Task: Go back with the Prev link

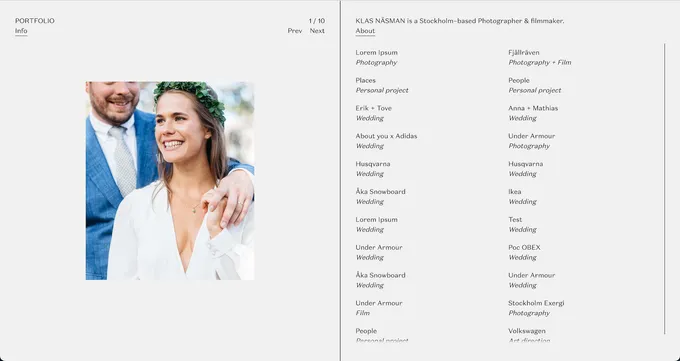Action: coord(295,31)
